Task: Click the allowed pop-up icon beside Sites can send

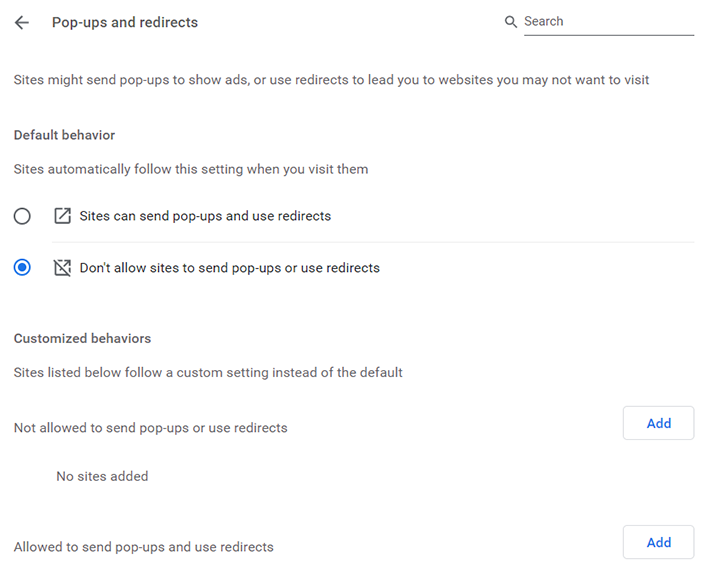Action: coord(63,216)
